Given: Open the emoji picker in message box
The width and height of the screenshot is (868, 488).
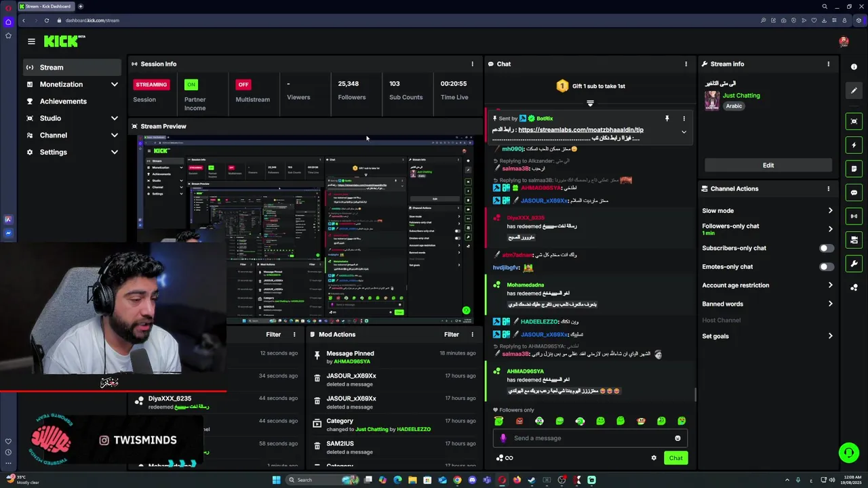Looking at the screenshot, I should click(677, 438).
